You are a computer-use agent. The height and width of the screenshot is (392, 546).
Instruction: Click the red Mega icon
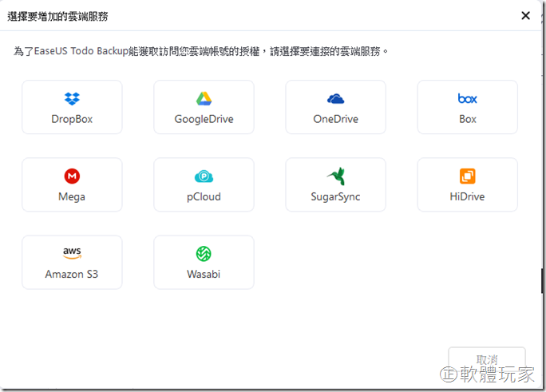tap(72, 176)
